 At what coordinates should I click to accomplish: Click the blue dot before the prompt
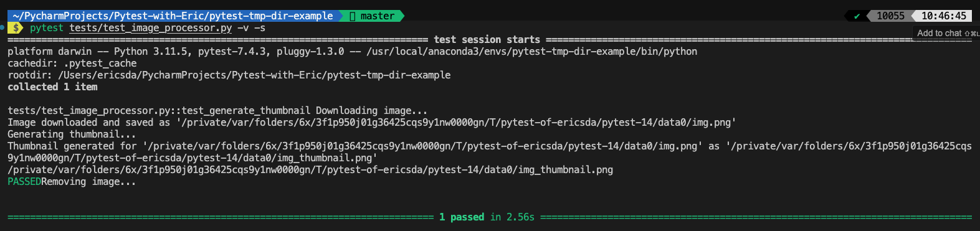pyautogui.click(x=2, y=28)
